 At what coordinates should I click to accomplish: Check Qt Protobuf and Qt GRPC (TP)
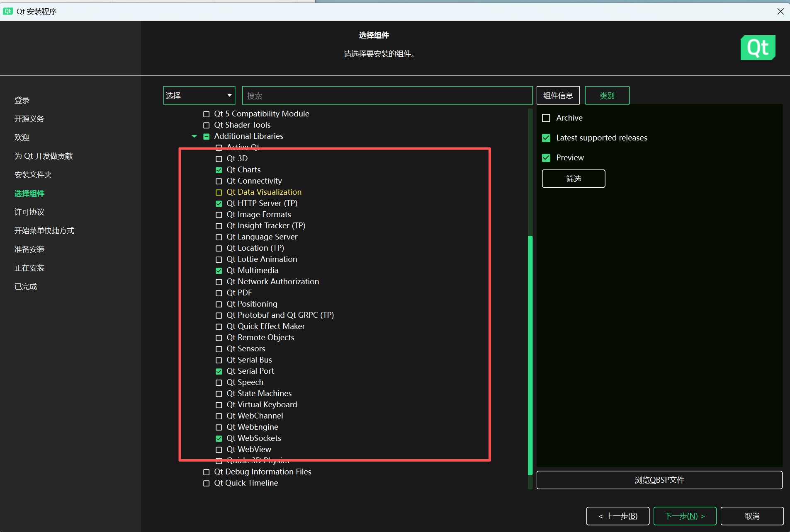coord(219,315)
